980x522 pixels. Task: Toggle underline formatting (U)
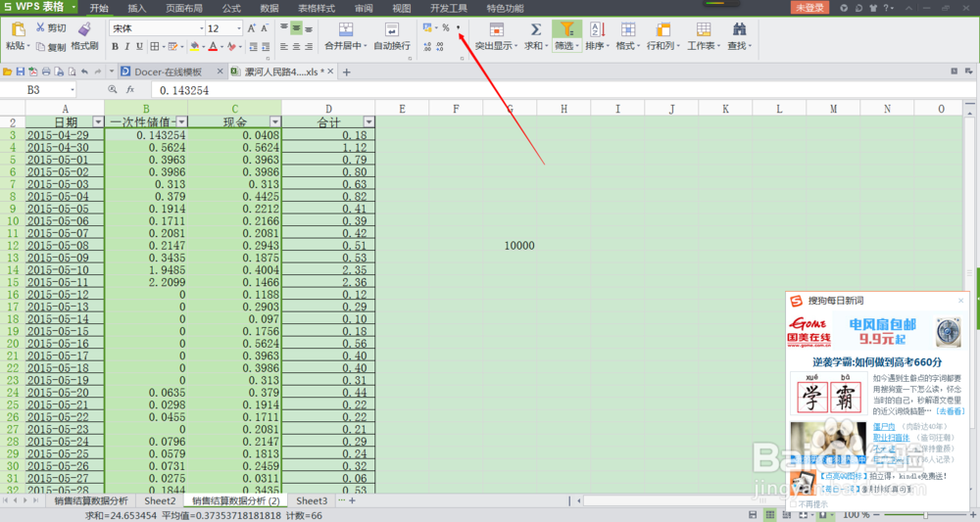(x=139, y=47)
